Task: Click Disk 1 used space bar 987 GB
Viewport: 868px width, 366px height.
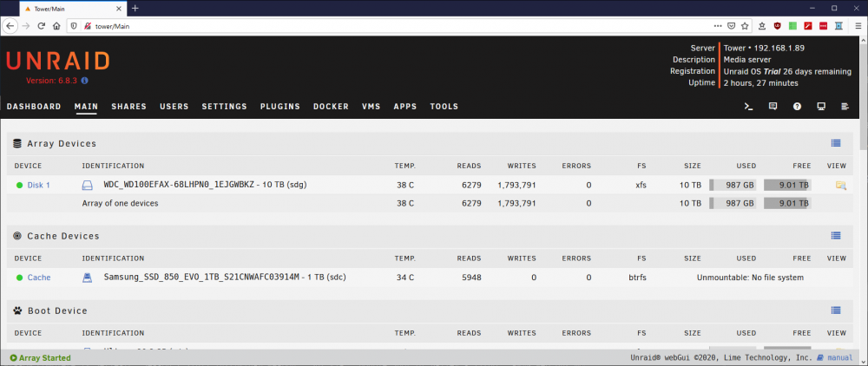Action: tap(733, 186)
